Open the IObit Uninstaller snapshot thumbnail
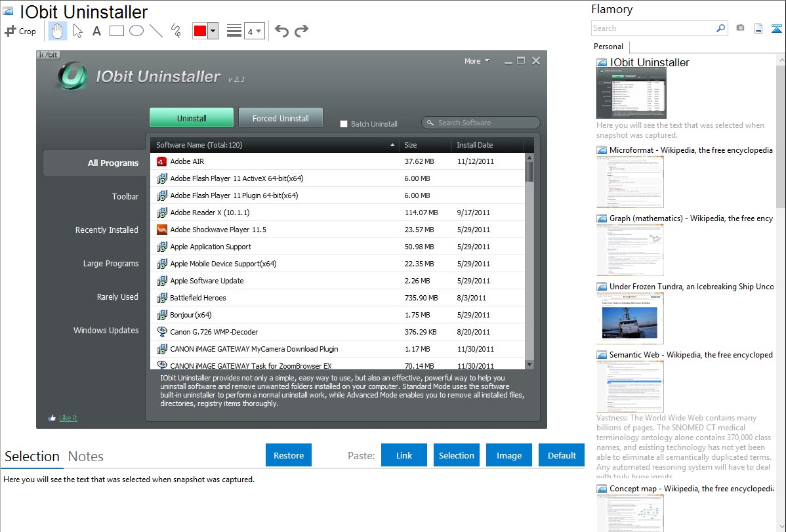Image resolution: width=786 pixels, height=532 pixels. click(x=632, y=94)
